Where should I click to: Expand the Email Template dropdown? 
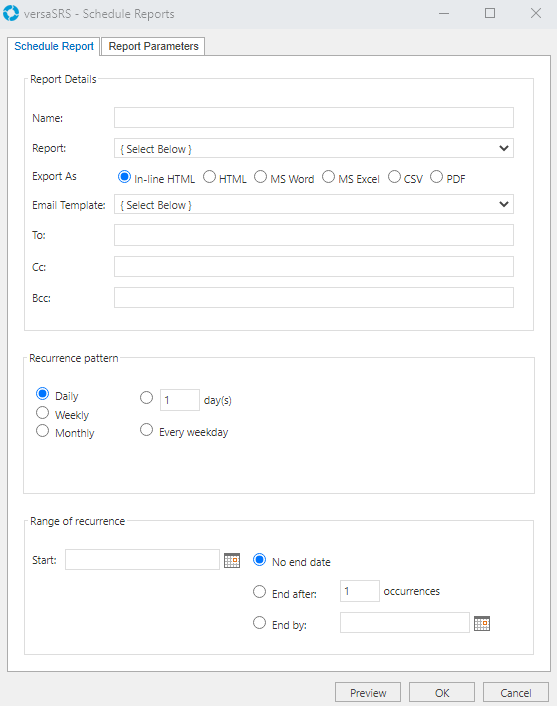[x=313, y=204]
